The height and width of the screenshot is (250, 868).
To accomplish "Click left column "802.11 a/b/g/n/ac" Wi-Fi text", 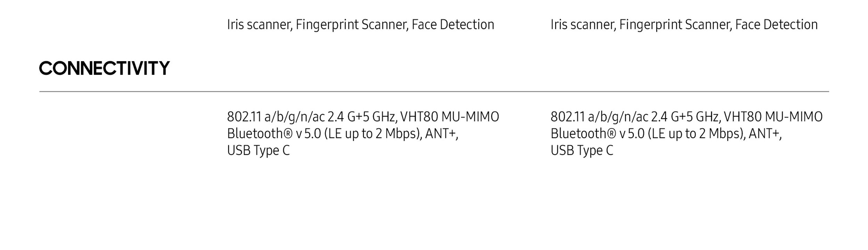I will coord(276,117).
